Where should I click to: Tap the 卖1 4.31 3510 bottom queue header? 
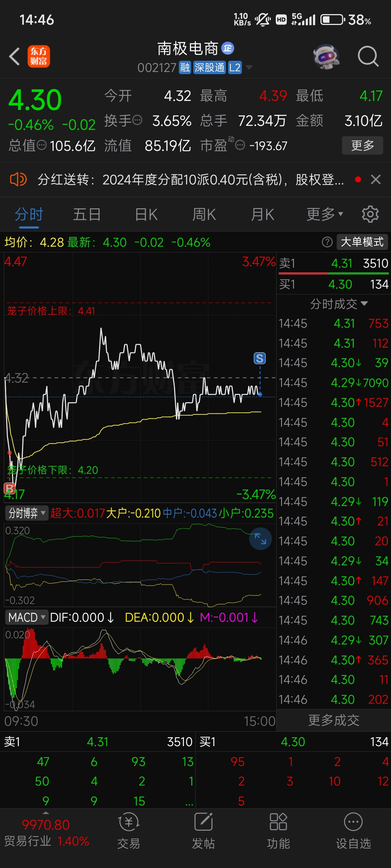tap(98, 742)
